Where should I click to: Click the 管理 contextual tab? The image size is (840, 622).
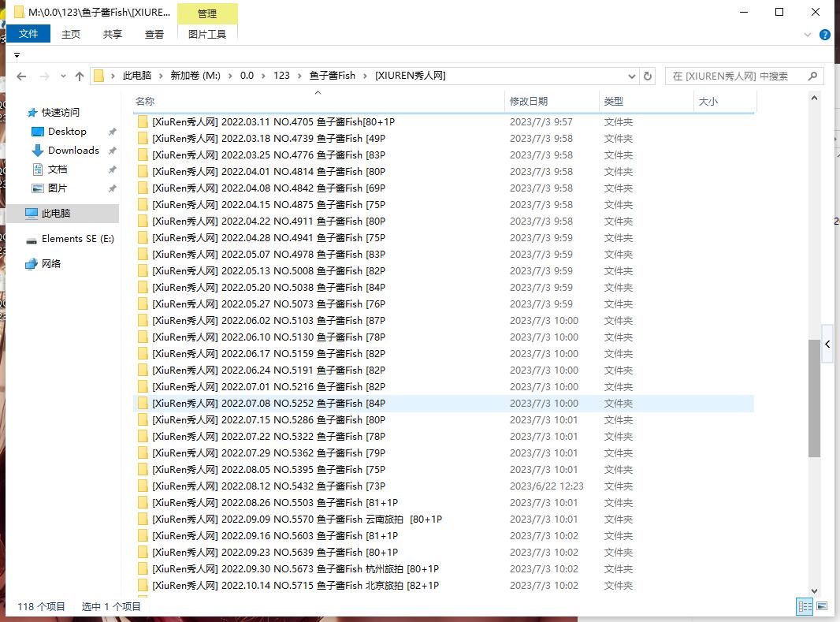tap(207, 14)
